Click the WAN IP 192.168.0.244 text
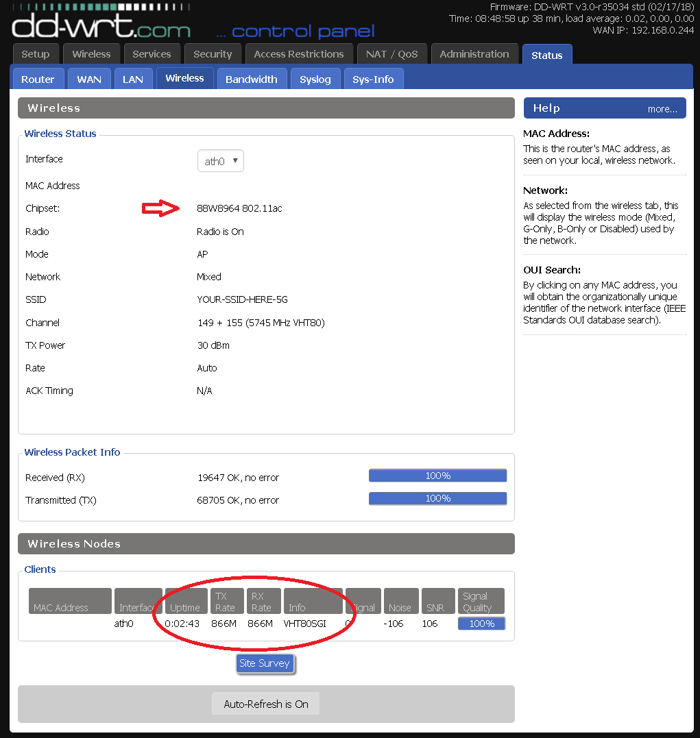 tap(643, 30)
